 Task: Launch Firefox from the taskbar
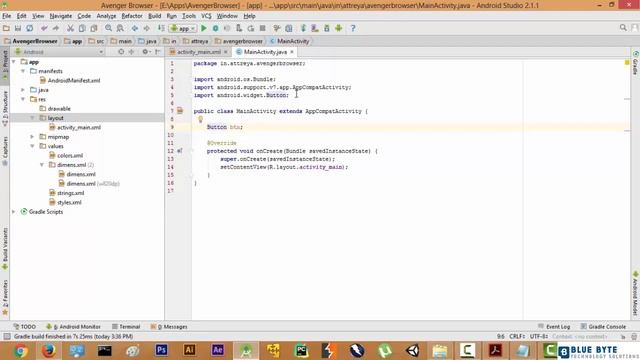coord(49,351)
